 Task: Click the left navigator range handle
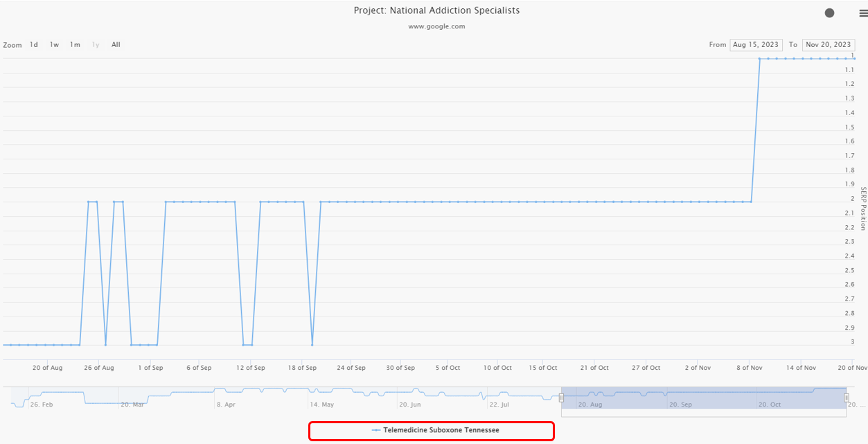coord(561,398)
